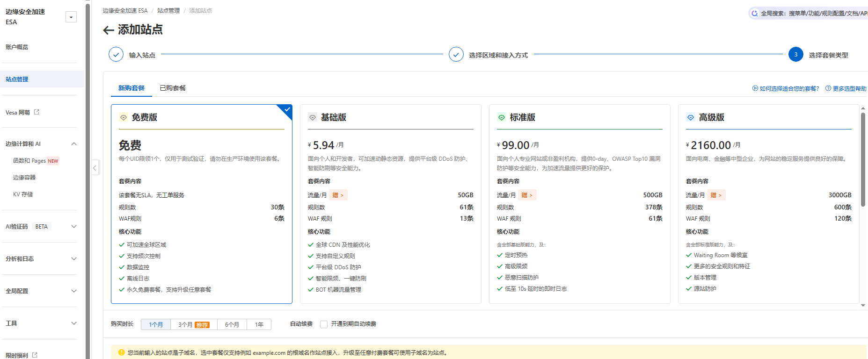
Task: Select the 高级版 plan card
Action: pyautogui.click(x=769, y=204)
